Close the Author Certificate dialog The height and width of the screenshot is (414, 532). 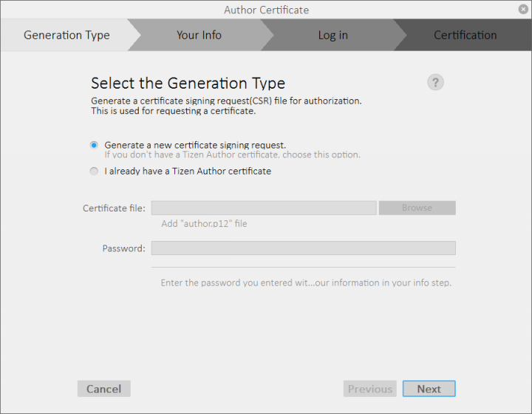[523, 9]
